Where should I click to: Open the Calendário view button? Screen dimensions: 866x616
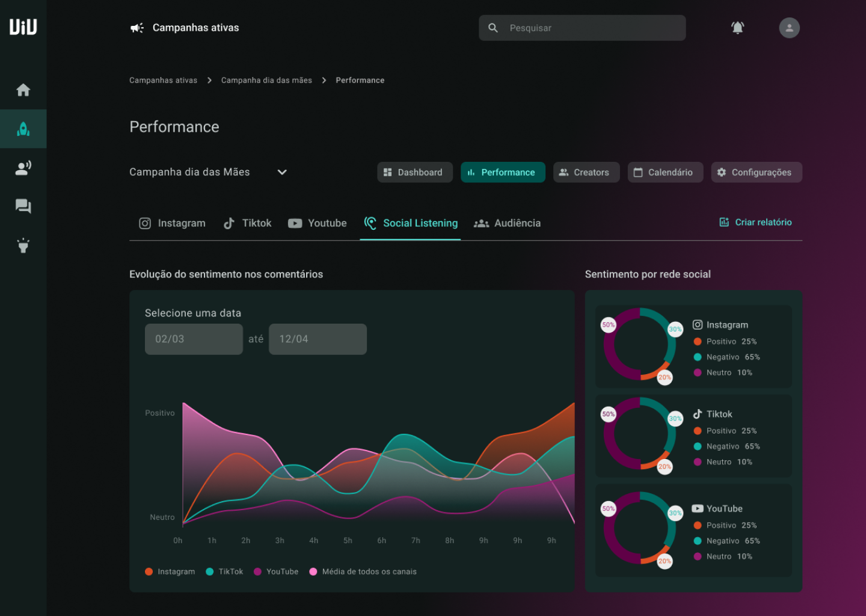coord(665,172)
